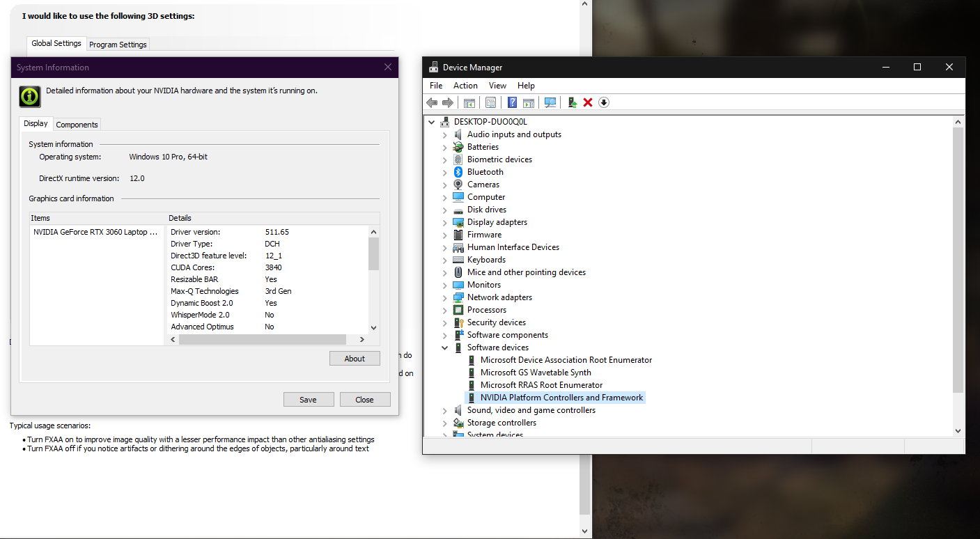Click the Save button in System Information

tap(308, 400)
